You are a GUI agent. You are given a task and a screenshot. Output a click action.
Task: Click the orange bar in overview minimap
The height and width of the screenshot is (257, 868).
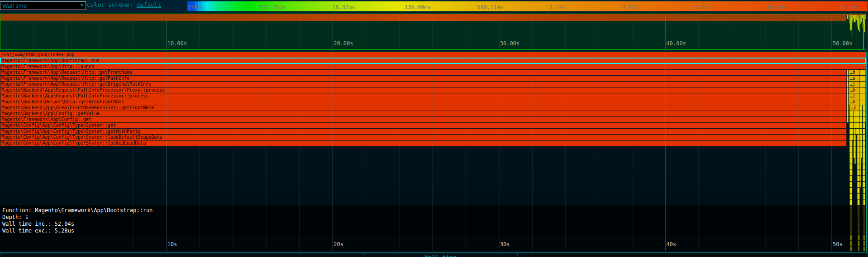[423, 18]
